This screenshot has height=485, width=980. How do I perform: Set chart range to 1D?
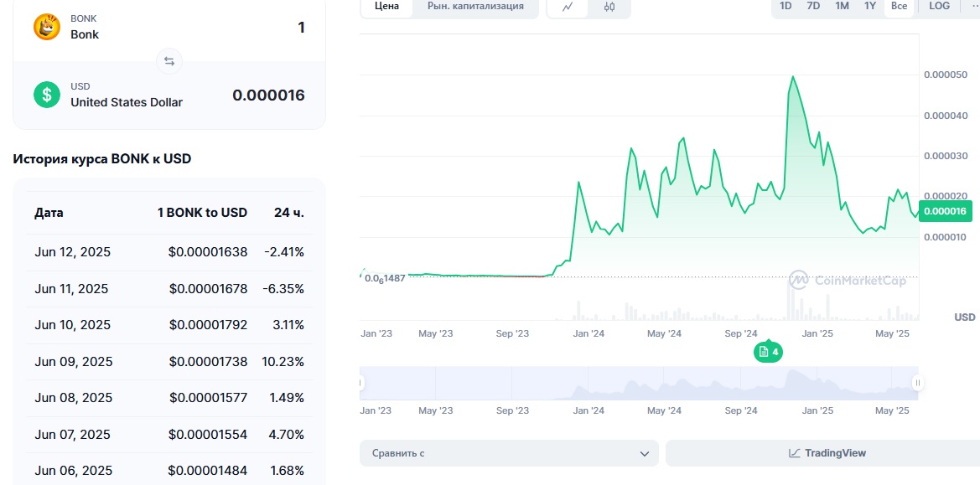[786, 6]
